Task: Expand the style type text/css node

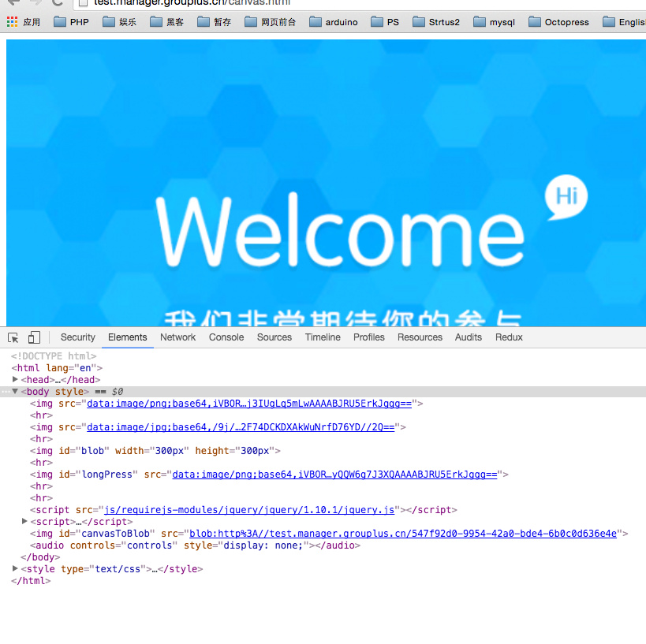Action: coord(15,569)
